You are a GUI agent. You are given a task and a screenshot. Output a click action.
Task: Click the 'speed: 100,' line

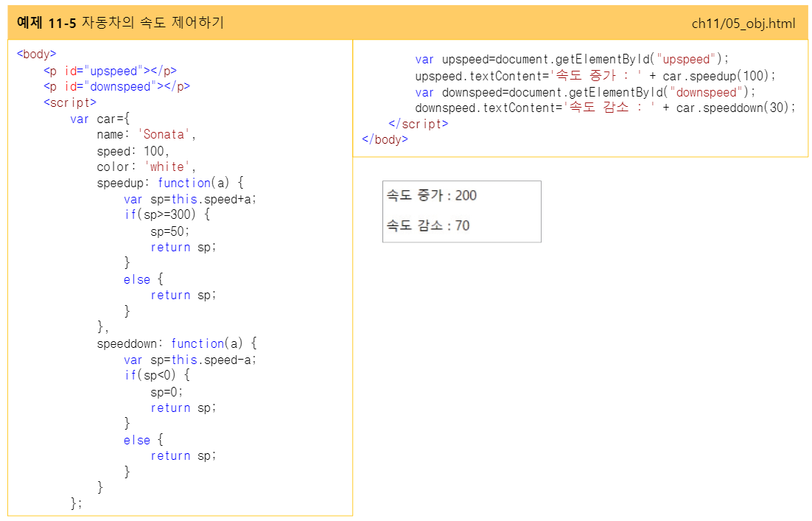133,151
